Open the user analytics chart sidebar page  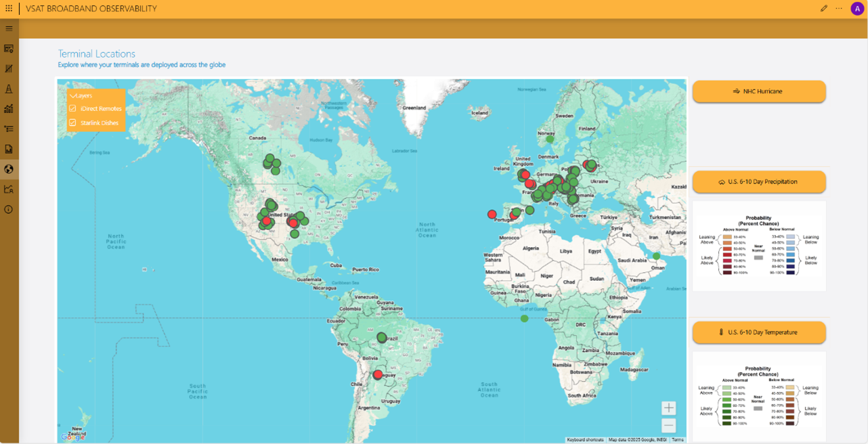tap(9, 190)
